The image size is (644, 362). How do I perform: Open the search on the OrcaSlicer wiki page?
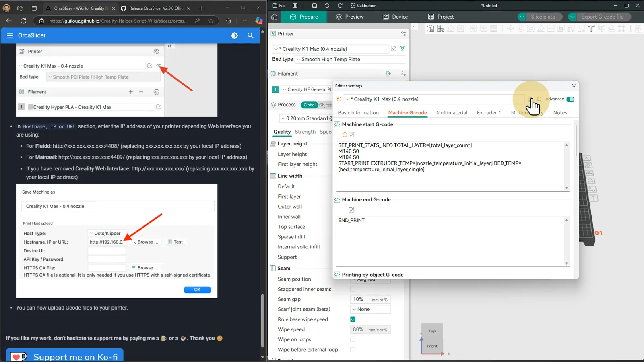pyautogui.click(x=250, y=35)
